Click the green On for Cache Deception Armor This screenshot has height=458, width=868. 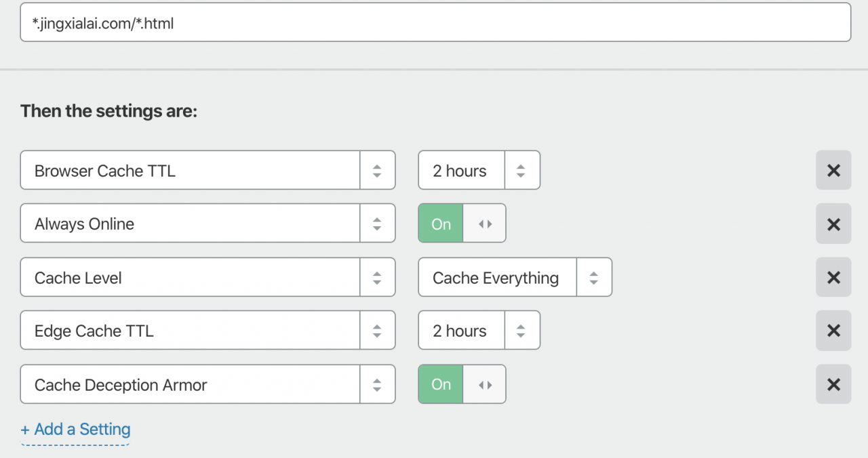tap(441, 384)
